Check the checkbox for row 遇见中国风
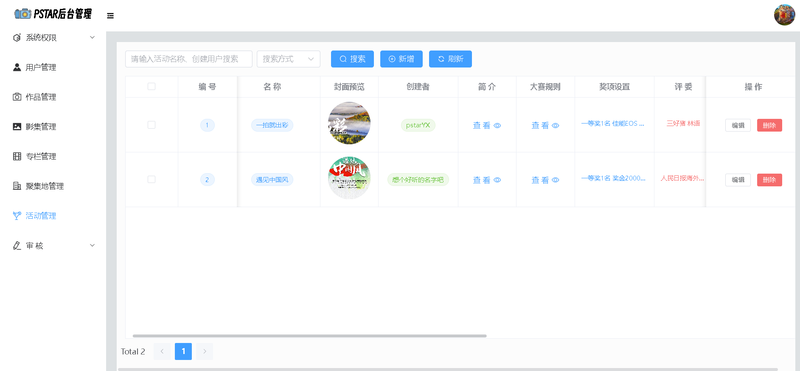The width and height of the screenshot is (800, 371). 152,179
